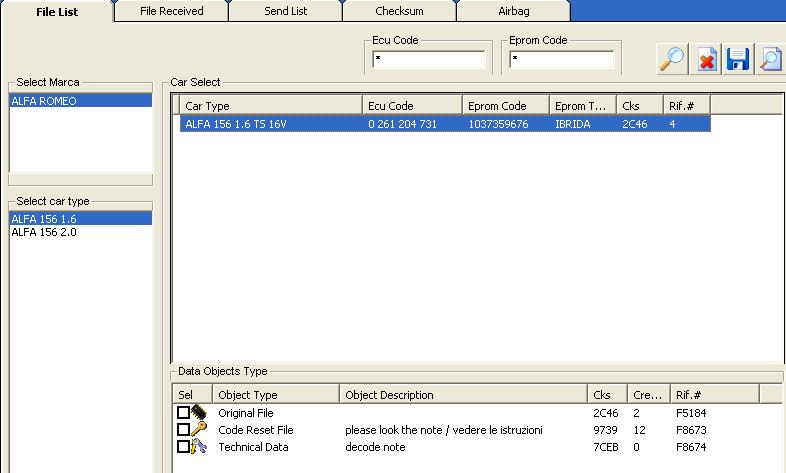Image resolution: width=786 pixels, height=473 pixels.
Task: Sort by Ecu Code column header in Car Select
Action: click(412, 106)
